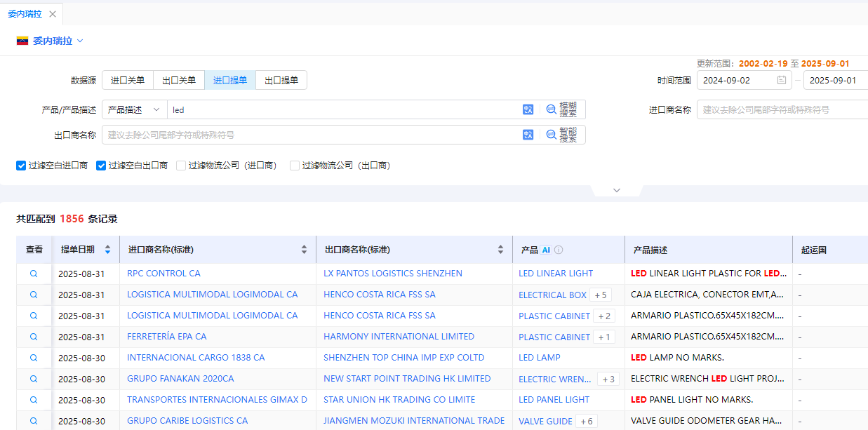868x430 pixels.
Task: Uncheck 过滤空白进口商
Action: point(21,166)
